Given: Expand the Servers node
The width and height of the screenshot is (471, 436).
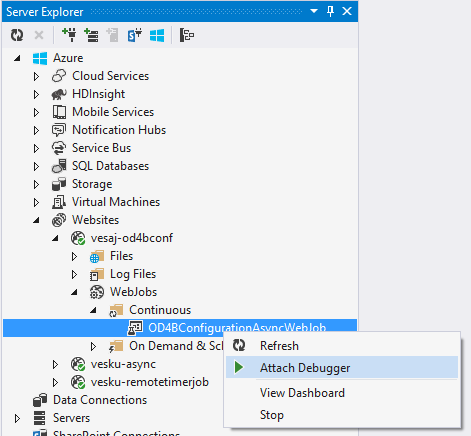Looking at the screenshot, I should [17, 418].
